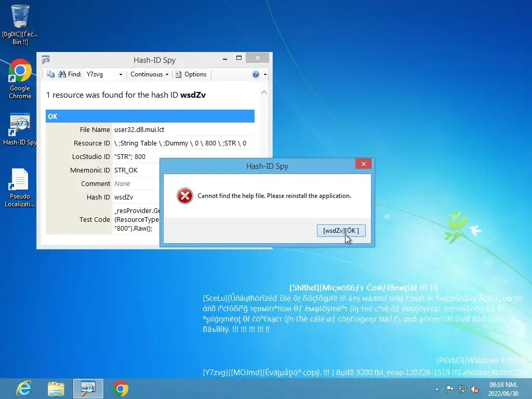Minimize the Hash-ID Spy main window
Image resolution: width=532 pixels, height=399 pixels.
[224, 59]
